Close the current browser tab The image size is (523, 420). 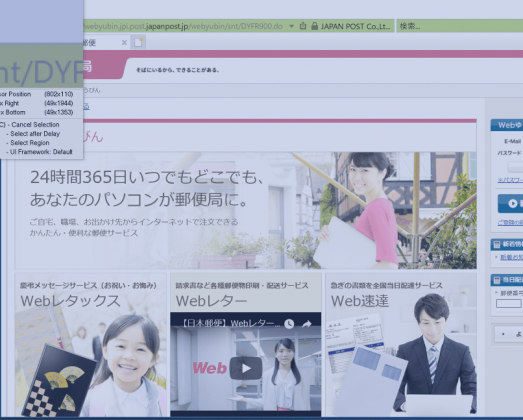click(124, 42)
